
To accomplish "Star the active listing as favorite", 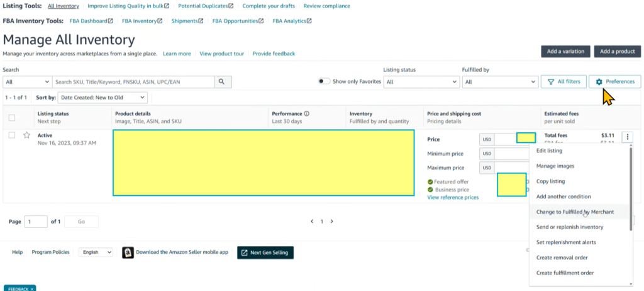I will click(x=26, y=135).
